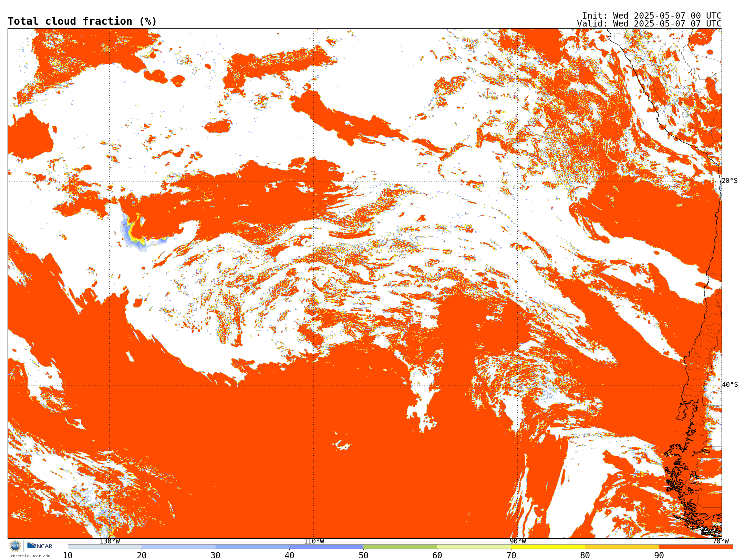The height and width of the screenshot is (560, 744).
Task: Click the NCAR logo
Action: (x=40, y=546)
